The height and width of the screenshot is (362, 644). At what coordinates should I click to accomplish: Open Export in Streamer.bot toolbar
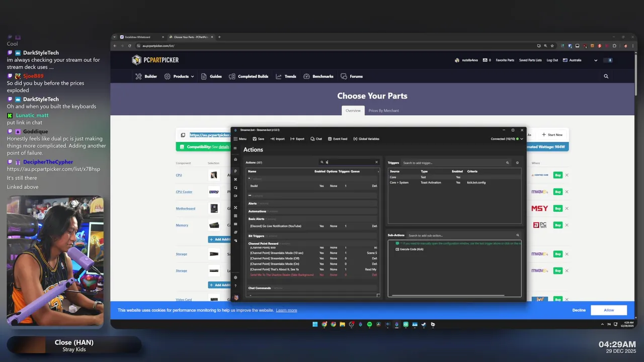click(297, 139)
